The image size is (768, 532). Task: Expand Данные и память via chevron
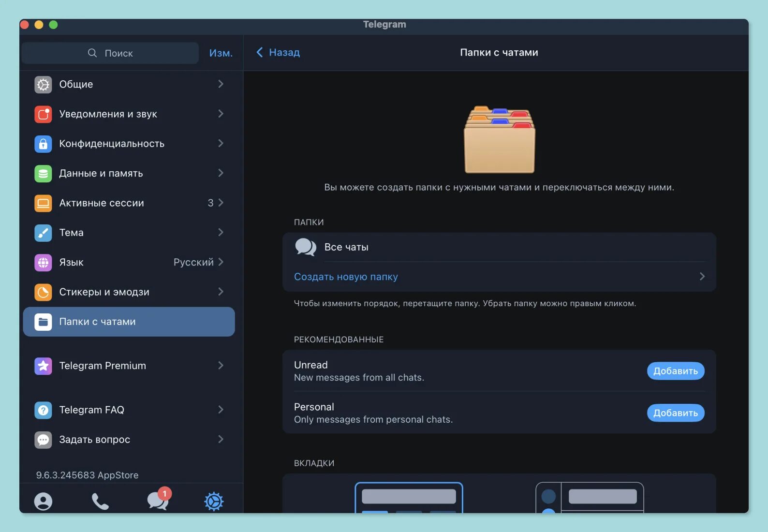point(221,173)
